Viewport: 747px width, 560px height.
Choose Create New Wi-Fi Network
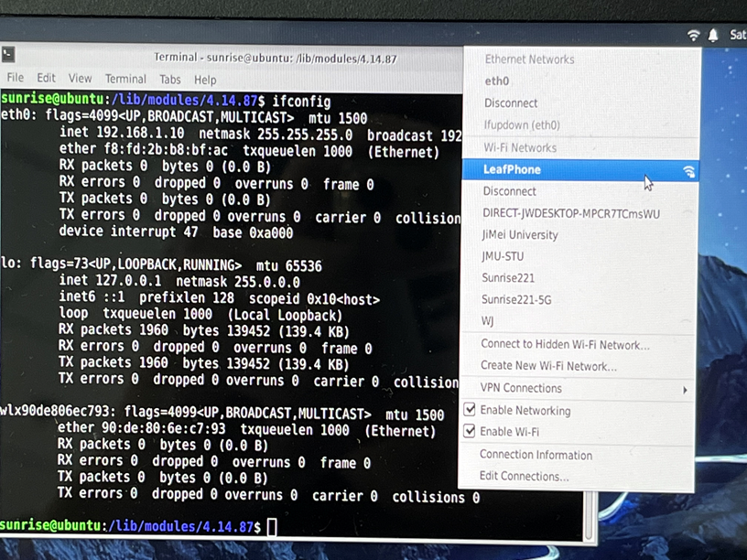pyautogui.click(x=548, y=366)
